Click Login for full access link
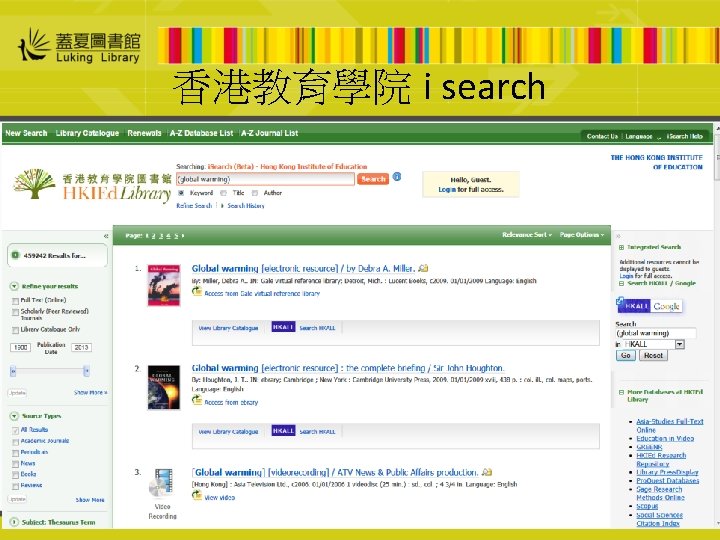 tap(447, 189)
